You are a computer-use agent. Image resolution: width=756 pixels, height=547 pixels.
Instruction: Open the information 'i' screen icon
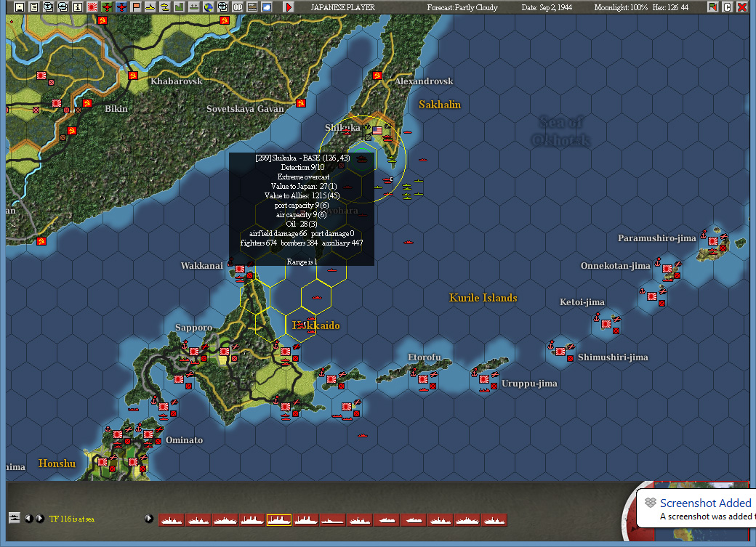tap(77, 7)
